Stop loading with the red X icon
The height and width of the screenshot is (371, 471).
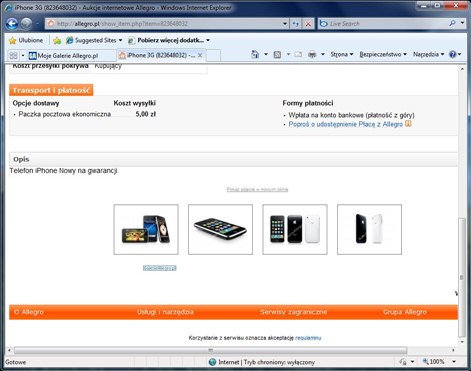coord(308,24)
